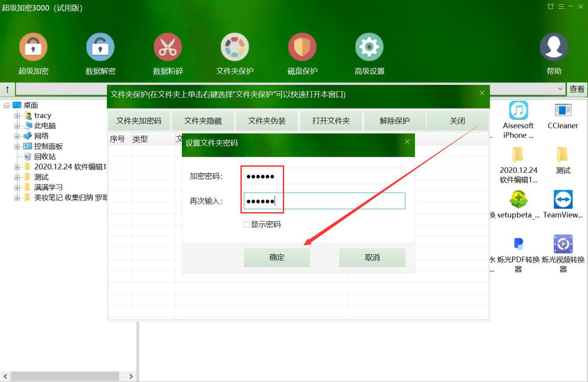Click the 解除保护 toolbar button
Image resolution: width=588 pixels, height=382 pixels.
(395, 121)
